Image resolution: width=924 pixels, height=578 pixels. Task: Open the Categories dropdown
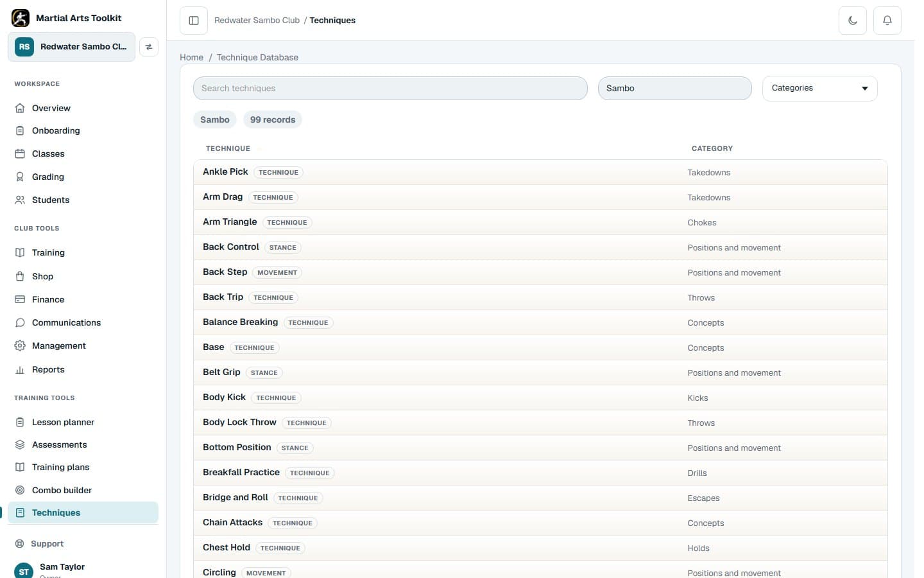tap(819, 88)
